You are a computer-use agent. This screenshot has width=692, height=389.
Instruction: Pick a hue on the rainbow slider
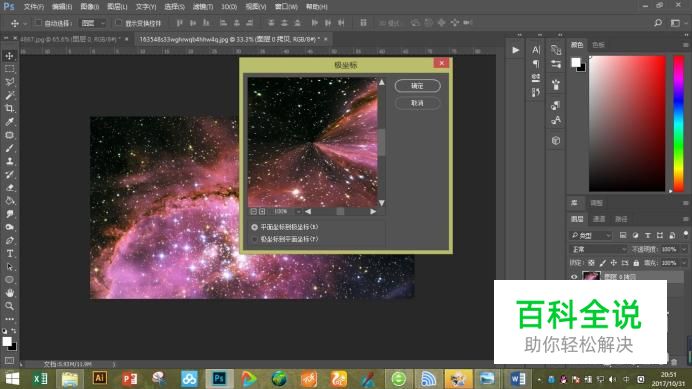coord(678,124)
